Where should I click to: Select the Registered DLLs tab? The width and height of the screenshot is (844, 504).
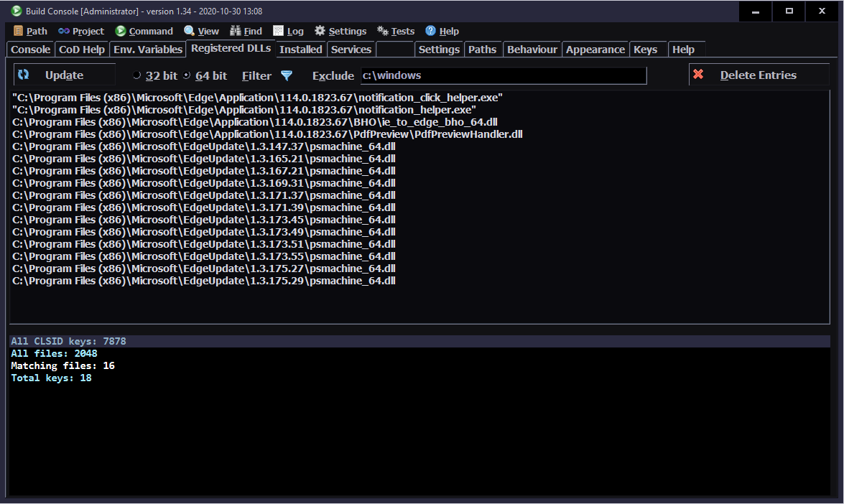point(231,48)
